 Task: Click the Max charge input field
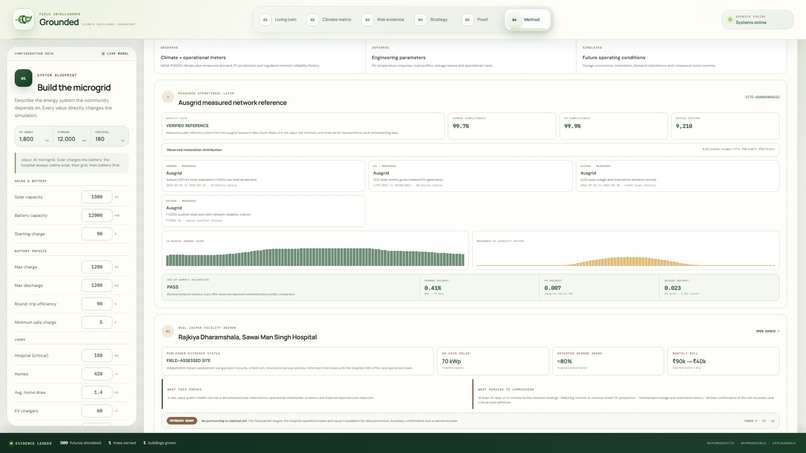pos(97,267)
